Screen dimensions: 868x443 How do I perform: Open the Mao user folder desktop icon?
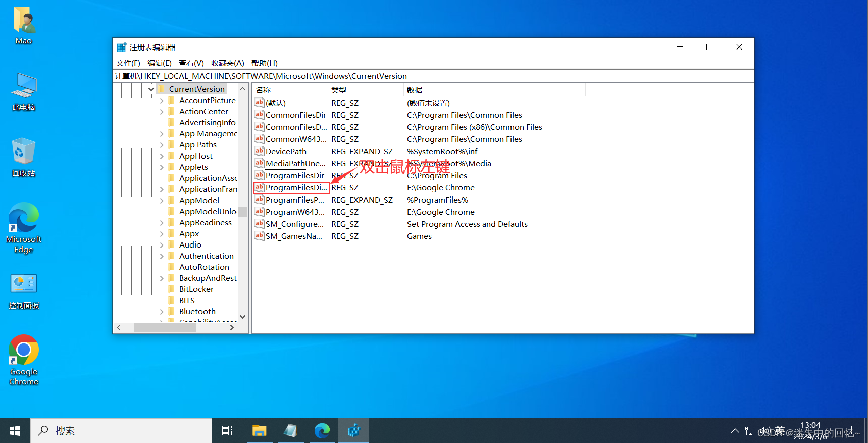pyautogui.click(x=24, y=25)
